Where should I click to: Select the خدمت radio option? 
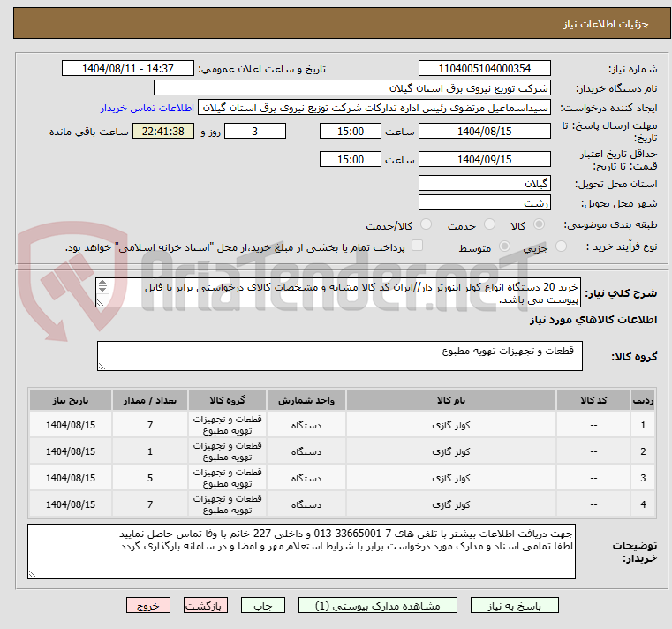pyautogui.click(x=490, y=225)
